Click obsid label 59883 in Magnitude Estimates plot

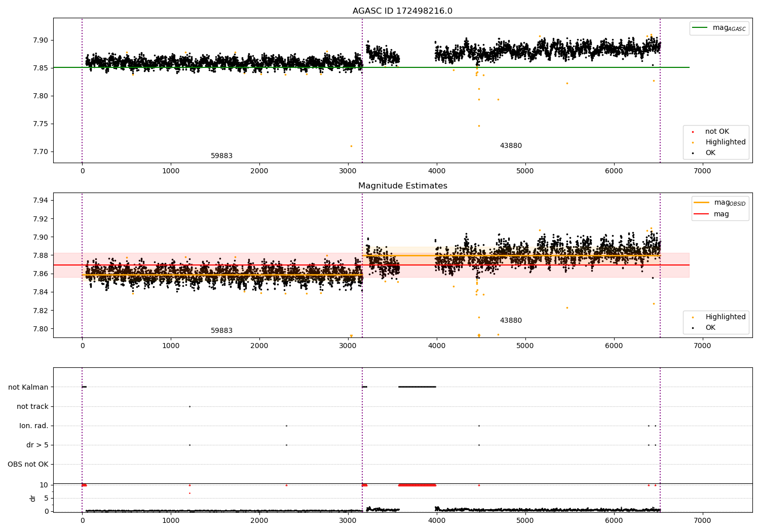221,331
